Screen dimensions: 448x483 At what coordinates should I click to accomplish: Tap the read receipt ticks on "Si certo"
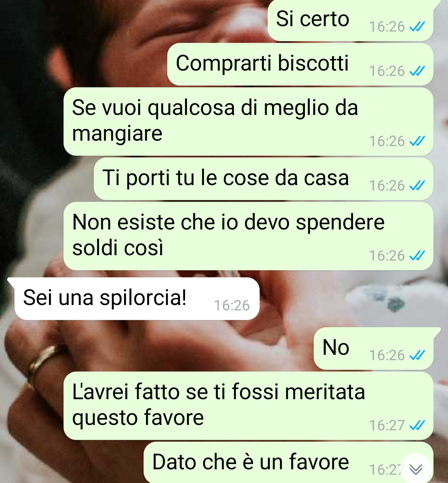(x=417, y=27)
